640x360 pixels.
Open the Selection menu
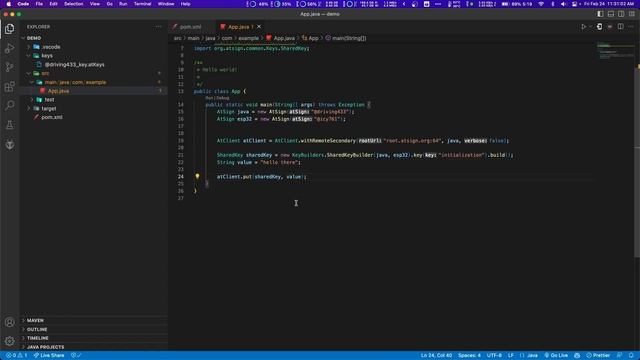pyautogui.click(x=73, y=4)
